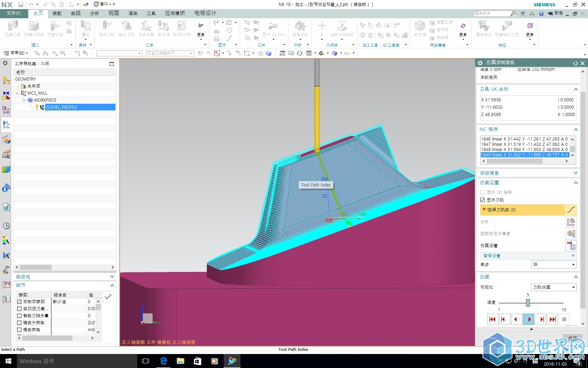Click the 速度 speed slider handle
The height and width of the screenshot is (368, 588).
click(528, 303)
